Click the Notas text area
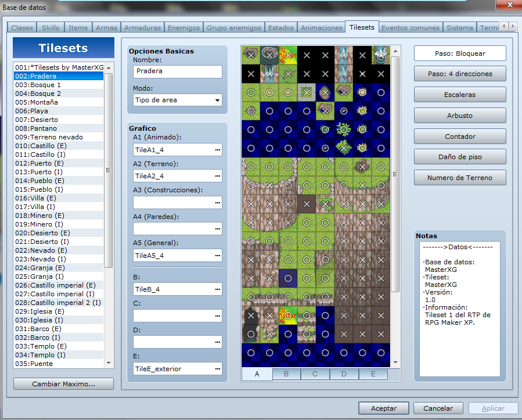Image resolution: width=522 pixels, height=420 pixels. 460,308
